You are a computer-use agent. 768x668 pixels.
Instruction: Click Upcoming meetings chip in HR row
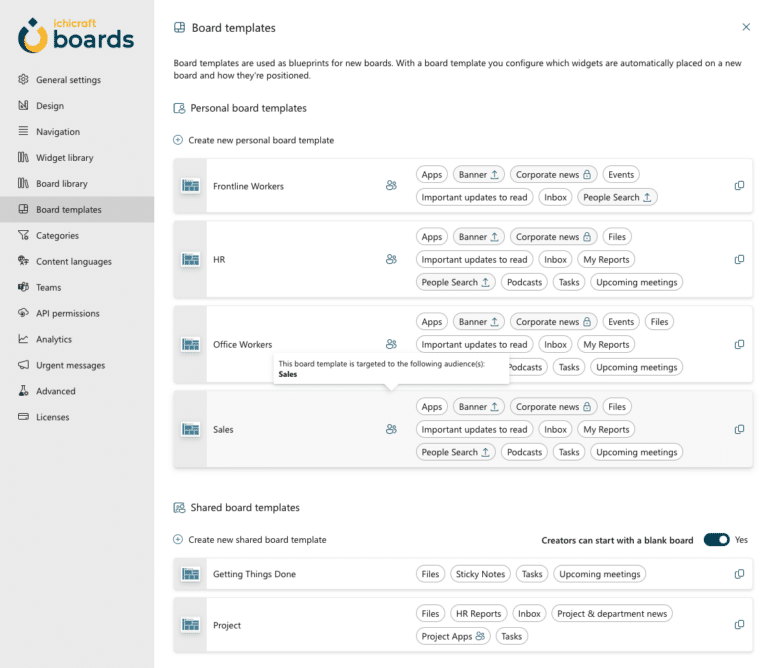click(x=636, y=283)
